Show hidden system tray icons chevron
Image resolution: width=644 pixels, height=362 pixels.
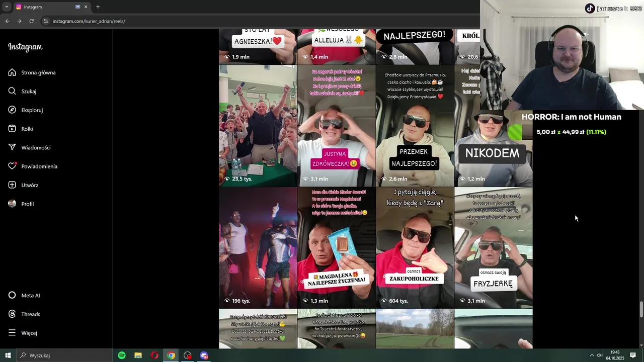(x=592, y=355)
